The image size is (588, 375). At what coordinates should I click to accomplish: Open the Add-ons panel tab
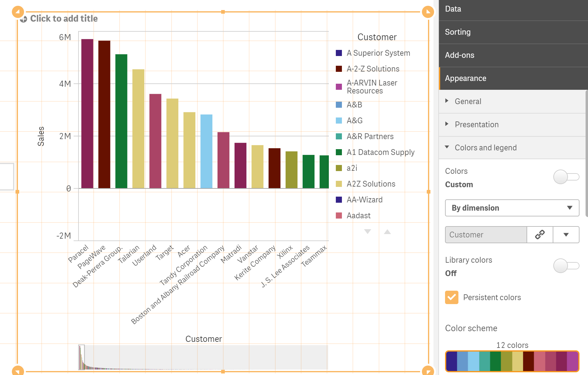pyautogui.click(x=513, y=55)
